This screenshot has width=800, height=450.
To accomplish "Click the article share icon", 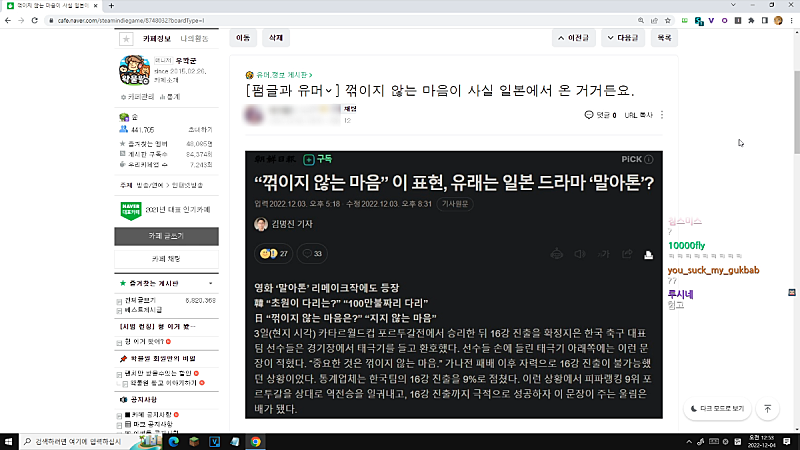I will (x=627, y=254).
